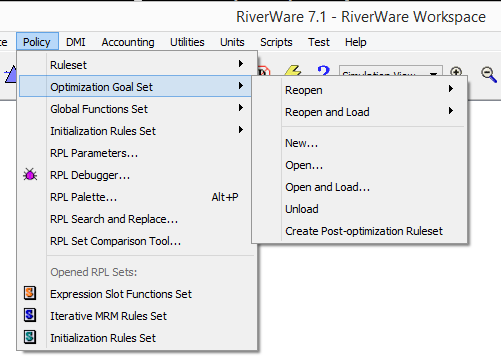This screenshot has height=364, width=501.
Task: Open the Simulation View dropdown
Action: [x=391, y=71]
